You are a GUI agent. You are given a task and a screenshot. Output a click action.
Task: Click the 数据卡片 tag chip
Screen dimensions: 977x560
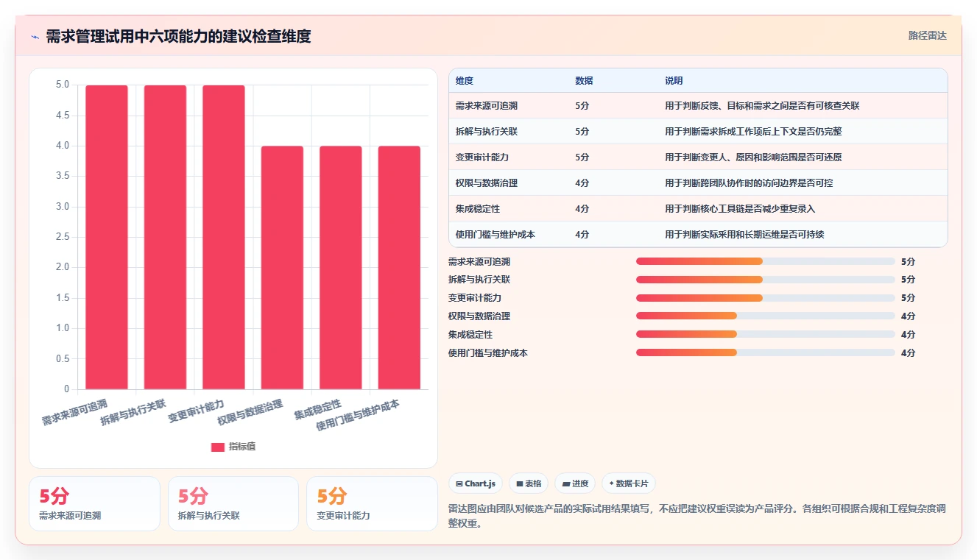click(628, 483)
